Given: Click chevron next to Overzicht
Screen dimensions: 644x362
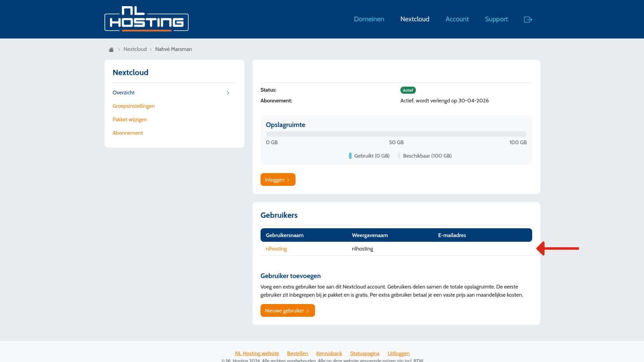Looking at the screenshot, I should tap(228, 93).
